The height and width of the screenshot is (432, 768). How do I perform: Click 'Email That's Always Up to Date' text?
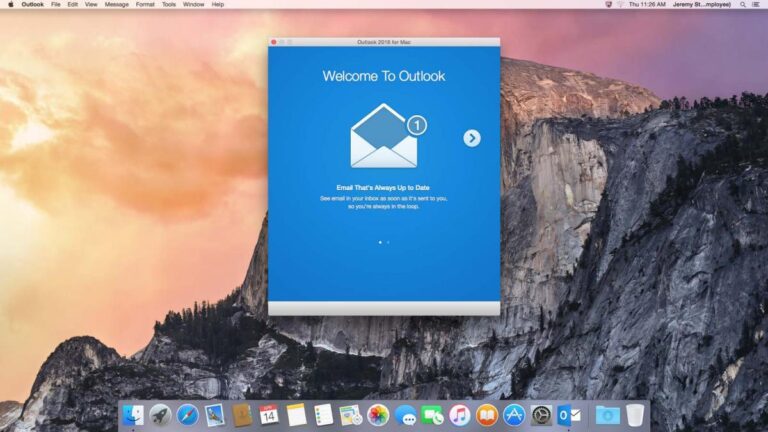[x=383, y=188]
